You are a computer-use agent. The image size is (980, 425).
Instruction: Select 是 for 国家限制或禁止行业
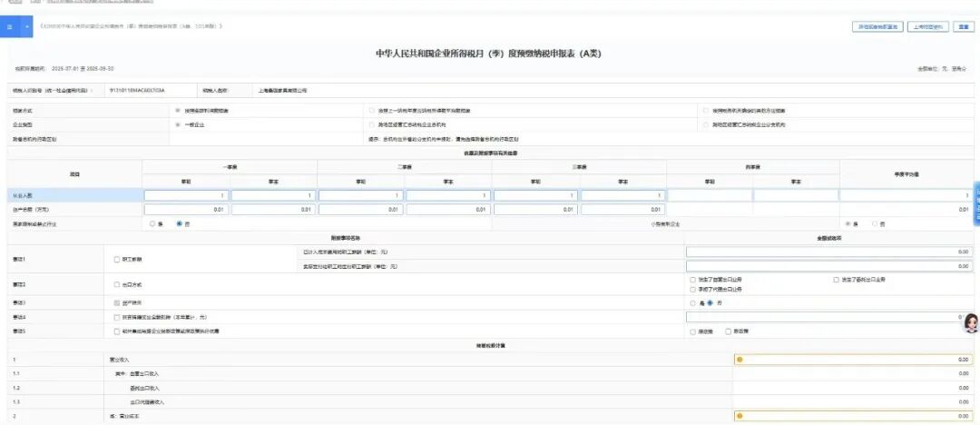pos(152,223)
